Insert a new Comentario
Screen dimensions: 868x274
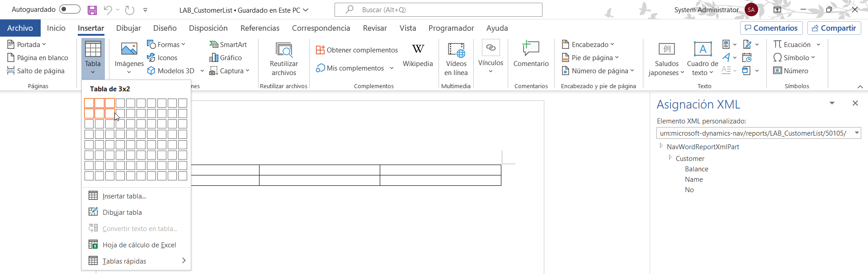click(x=531, y=54)
